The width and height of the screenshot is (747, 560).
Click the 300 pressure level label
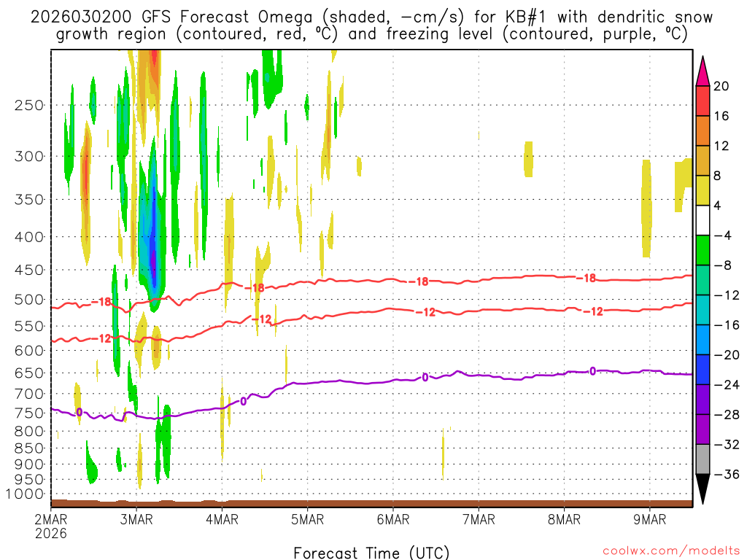[29, 156]
